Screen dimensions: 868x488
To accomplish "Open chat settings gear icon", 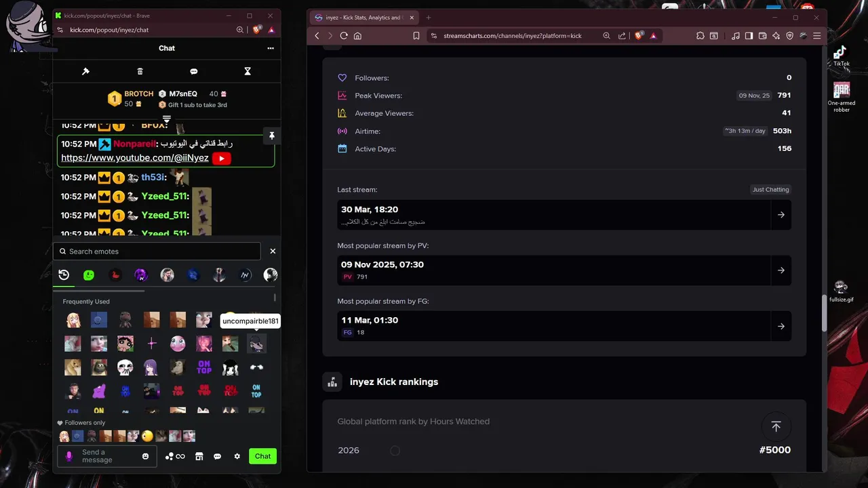I will 237,456.
